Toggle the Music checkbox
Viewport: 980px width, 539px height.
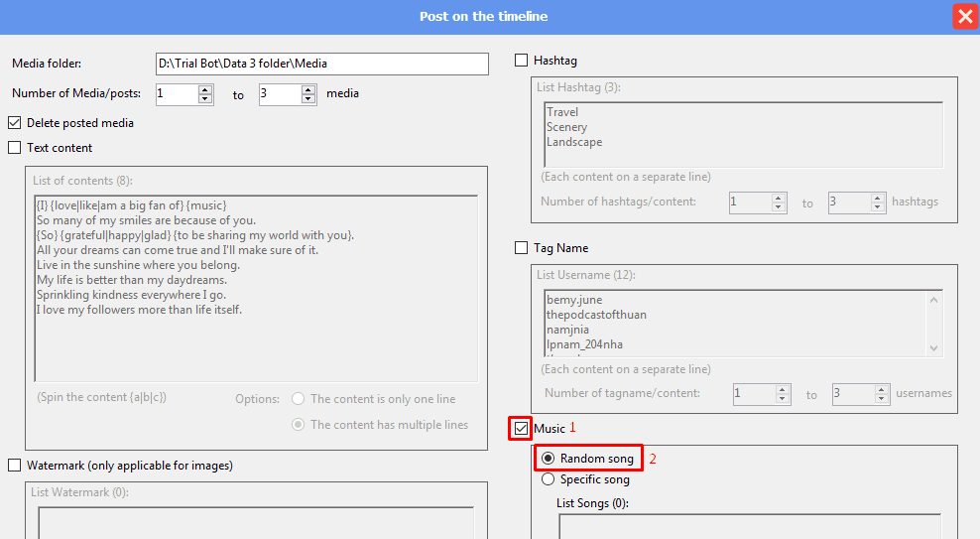point(522,429)
